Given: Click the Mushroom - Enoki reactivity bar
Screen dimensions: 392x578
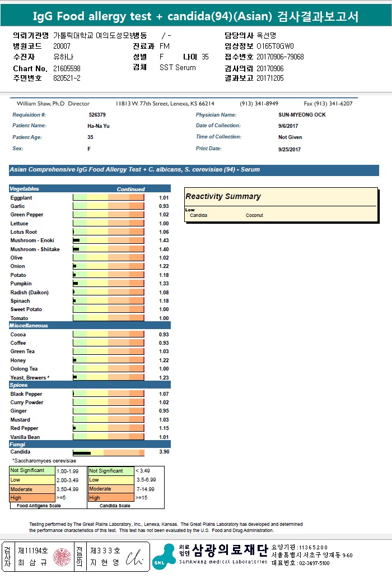Looking at the screenshot, I should 109,241.
